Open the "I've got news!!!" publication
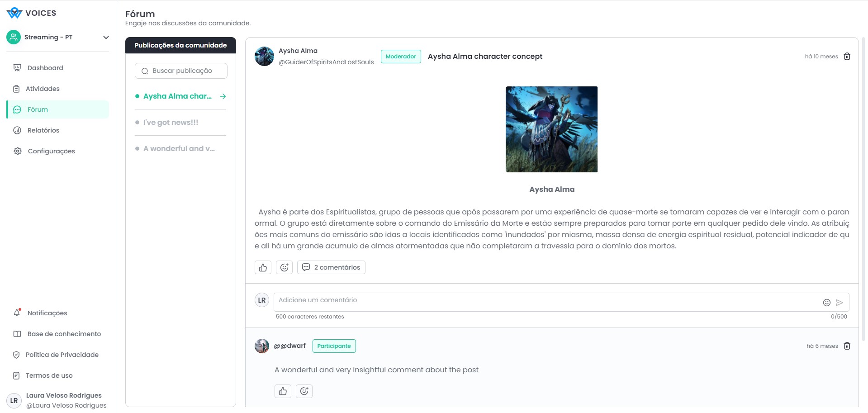The height and width of the screenshot is (413, 868). click(171, 122)
